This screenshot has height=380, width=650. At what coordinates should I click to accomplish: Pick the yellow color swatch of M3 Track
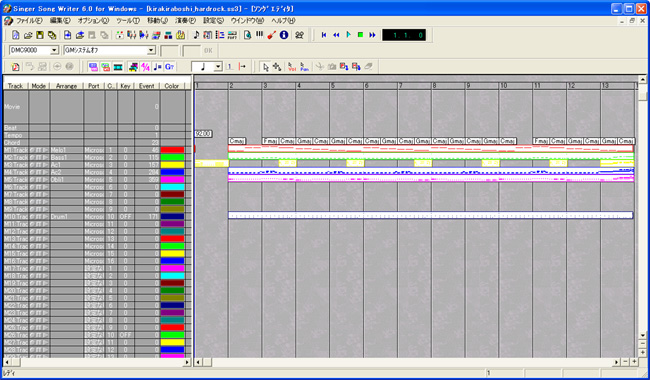tap(172, 165)
